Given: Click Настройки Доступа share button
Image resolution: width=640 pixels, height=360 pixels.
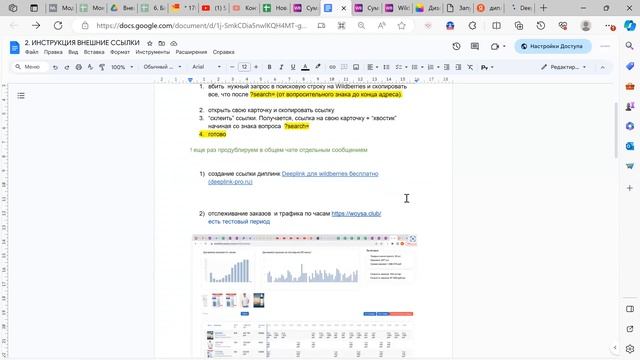Looking at the screenshot, I should (x=553, y=47).
